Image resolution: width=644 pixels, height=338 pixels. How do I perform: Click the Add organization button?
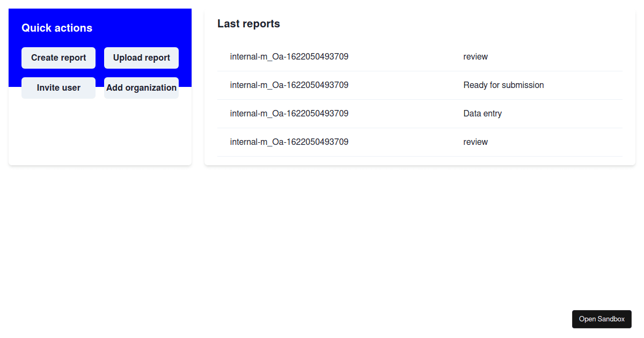click(141, 87)
